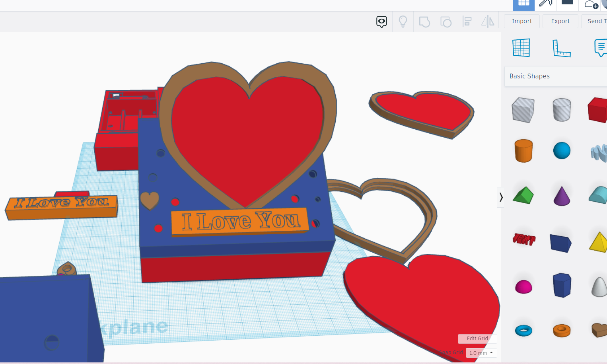Select the red Text shape
The height and width of the screenshot is (364, 607).
524,239
